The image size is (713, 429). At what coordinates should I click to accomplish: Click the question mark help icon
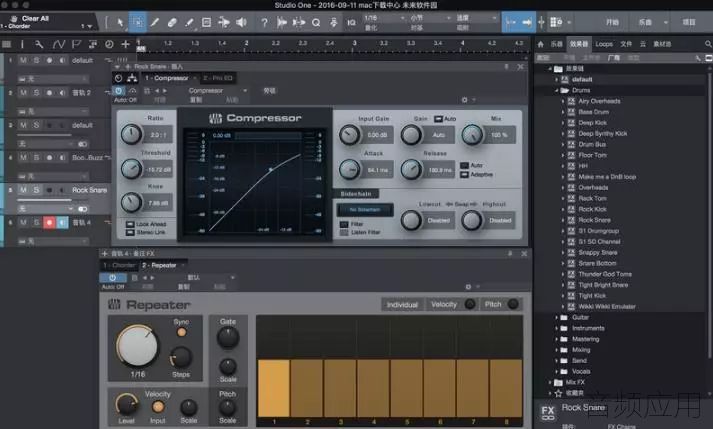[x=264, y=22]
